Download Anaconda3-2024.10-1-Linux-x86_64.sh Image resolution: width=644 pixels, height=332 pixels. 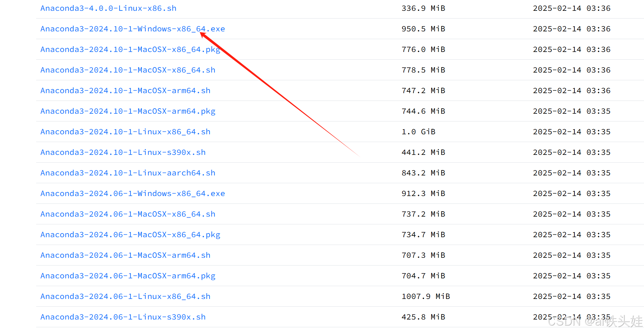pyautogui.click(x=125, y=132)
